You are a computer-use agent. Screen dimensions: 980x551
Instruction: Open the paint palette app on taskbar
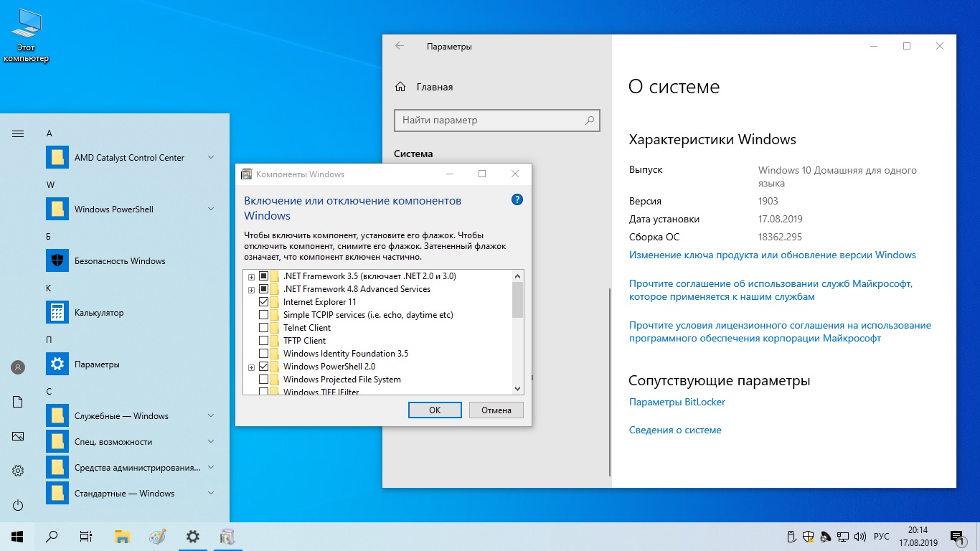(158, 536)
